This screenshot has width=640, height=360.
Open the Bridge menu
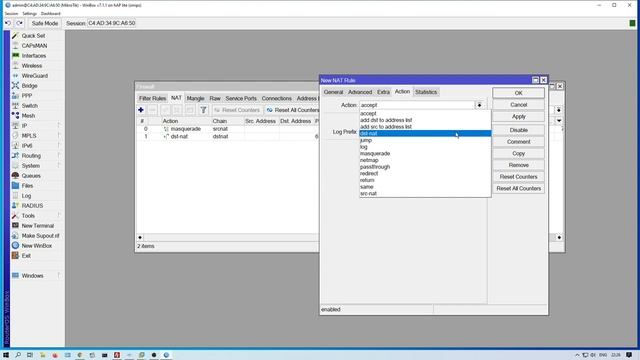29,86
